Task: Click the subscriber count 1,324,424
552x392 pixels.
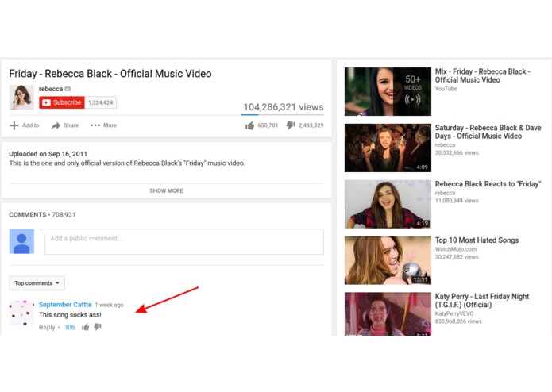Action: 101,102
